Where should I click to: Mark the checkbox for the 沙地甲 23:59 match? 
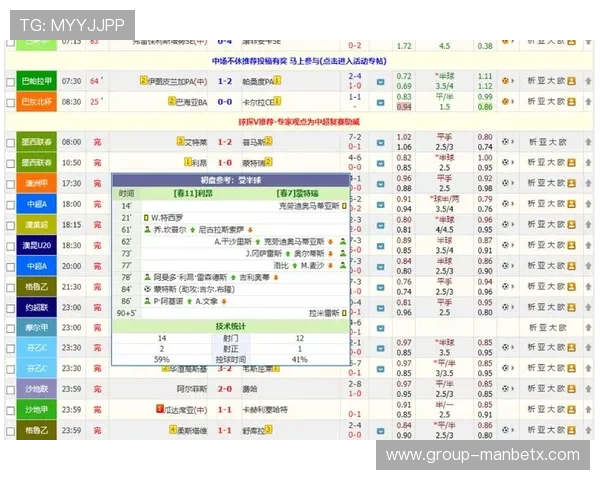(x=10, y=411)
